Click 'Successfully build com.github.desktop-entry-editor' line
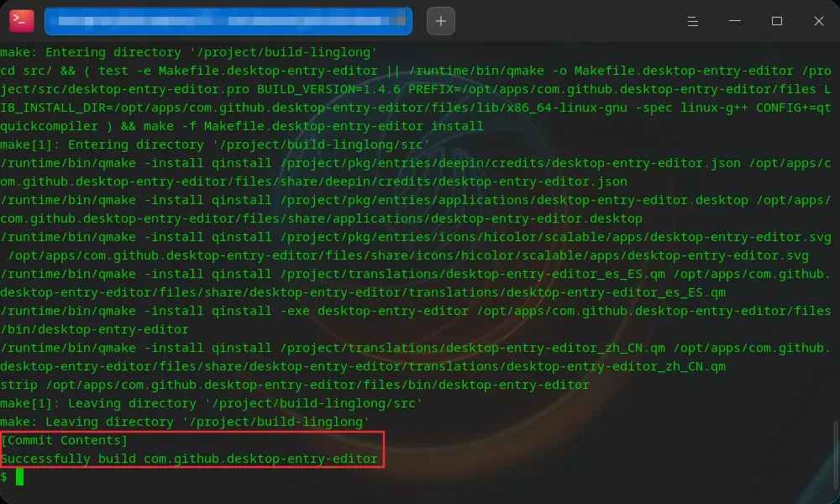 tap(189, 459)
